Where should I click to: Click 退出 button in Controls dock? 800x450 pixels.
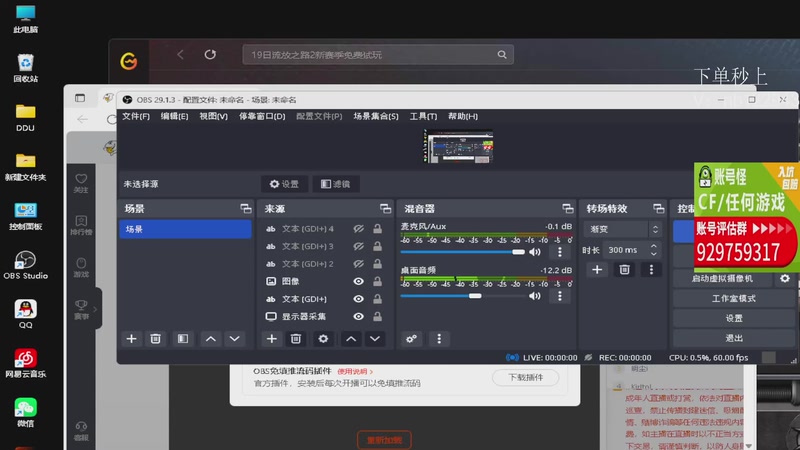tap(734, 338)
